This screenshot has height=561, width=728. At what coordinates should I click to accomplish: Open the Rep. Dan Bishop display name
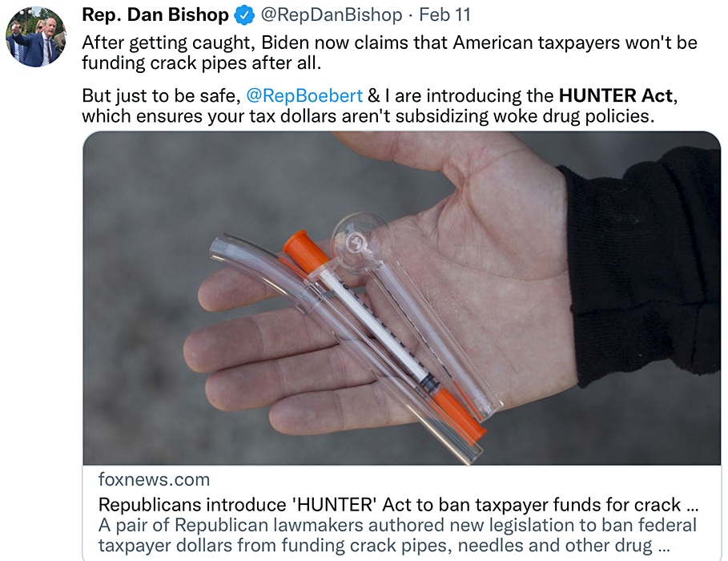click(155, 15)
